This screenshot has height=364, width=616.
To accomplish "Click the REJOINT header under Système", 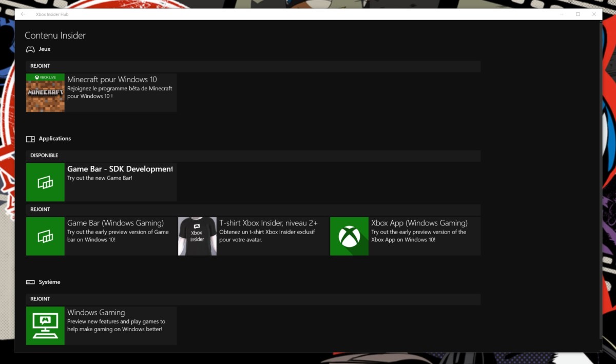I will [253, 299].
